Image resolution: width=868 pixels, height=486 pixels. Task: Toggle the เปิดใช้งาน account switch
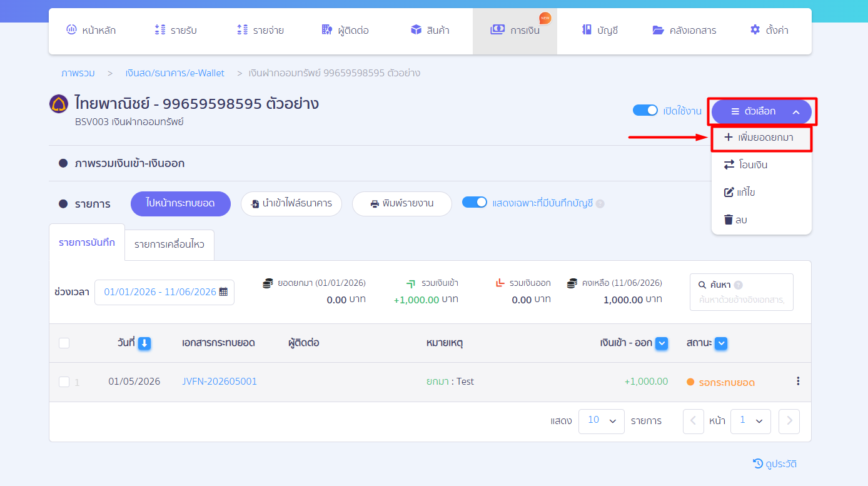pos(645,111)
